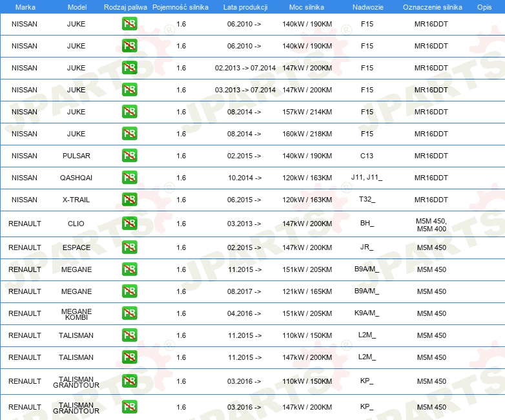The image size is (505, 420).
Task: Click the Moc silnika column header
Action: pyautogui.click(x=307, y=7)
